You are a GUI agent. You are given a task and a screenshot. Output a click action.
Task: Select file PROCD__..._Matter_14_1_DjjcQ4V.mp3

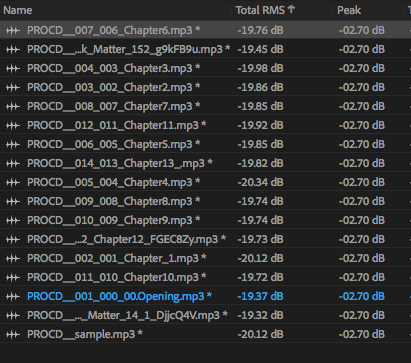coord(127,315)
